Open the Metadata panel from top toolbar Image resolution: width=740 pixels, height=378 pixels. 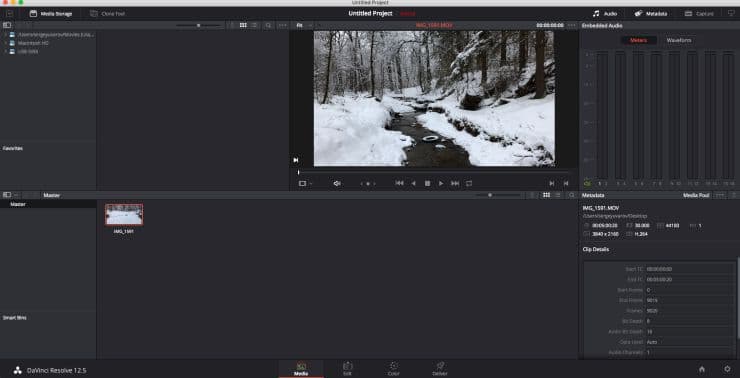pyautogui.click(x=651, y=14)
